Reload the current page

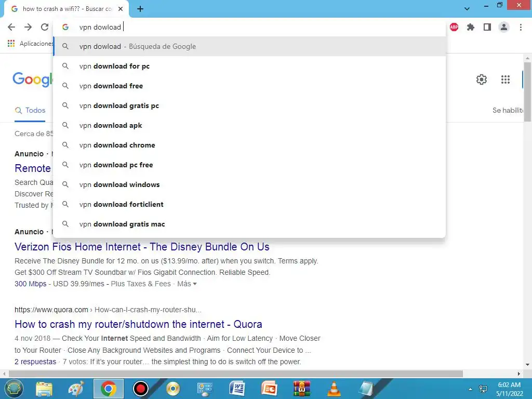45,27
